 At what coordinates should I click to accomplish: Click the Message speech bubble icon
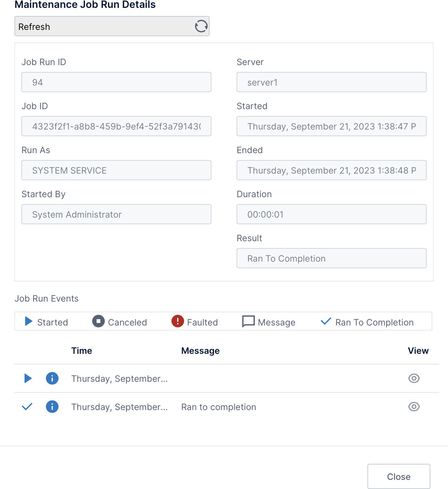click(248, 321)
